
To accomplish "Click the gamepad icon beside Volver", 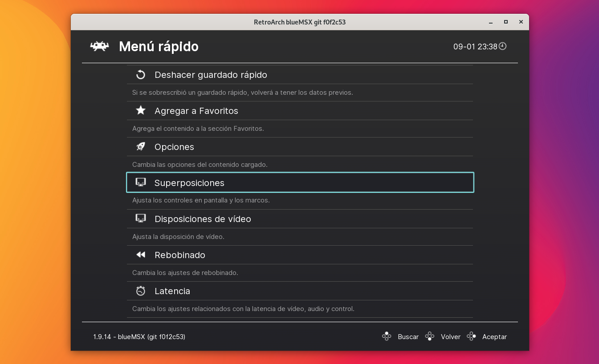I will 430,336.
